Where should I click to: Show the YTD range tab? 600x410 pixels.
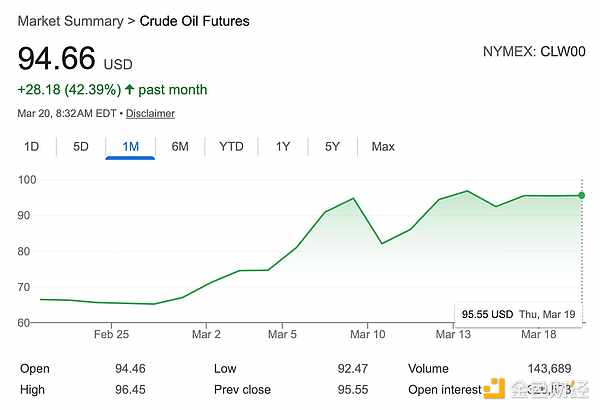pos(231,147)
